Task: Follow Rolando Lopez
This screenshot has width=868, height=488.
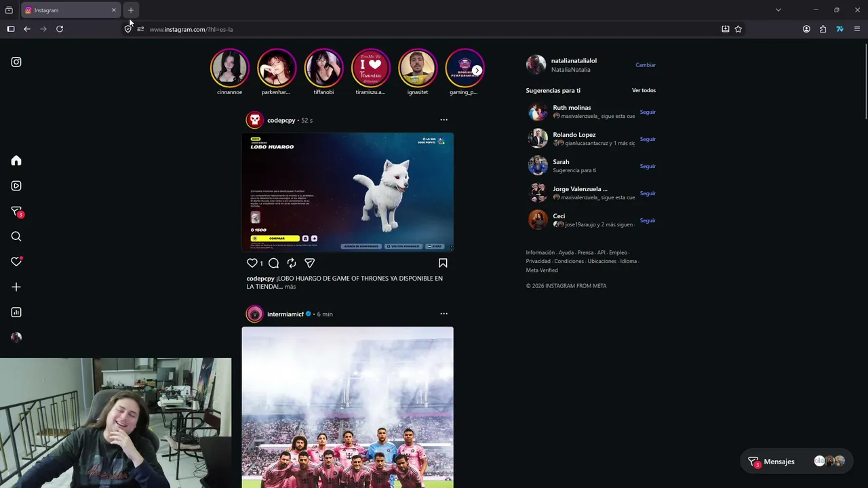Action: [648, 139]
